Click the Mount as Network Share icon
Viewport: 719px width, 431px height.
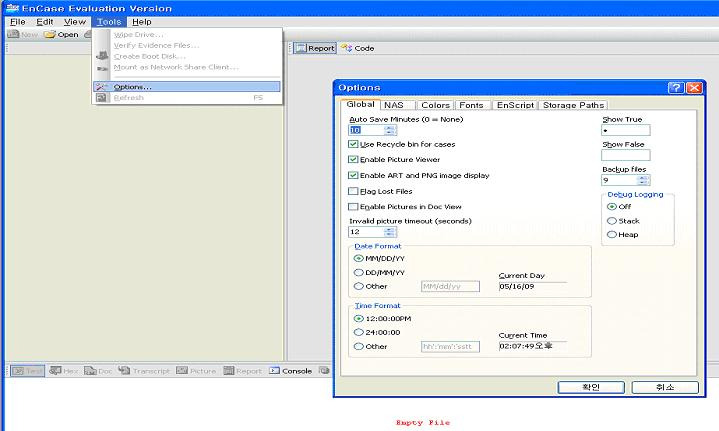[102, 68]
